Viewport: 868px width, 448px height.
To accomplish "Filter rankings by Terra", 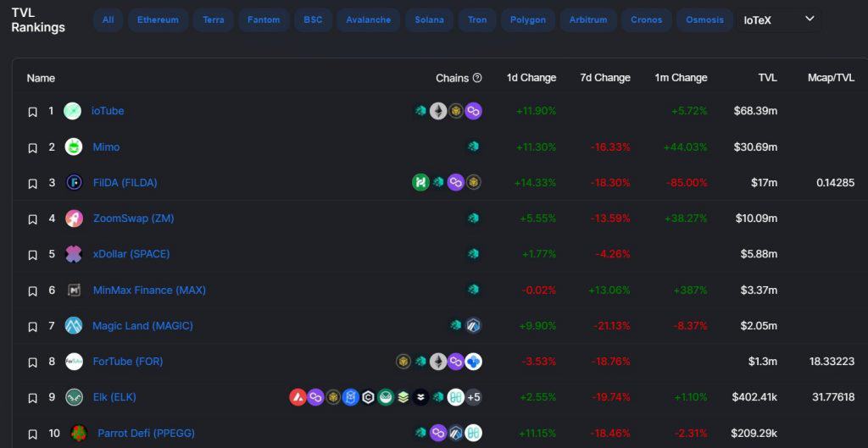I will click(x=213, y=20).
